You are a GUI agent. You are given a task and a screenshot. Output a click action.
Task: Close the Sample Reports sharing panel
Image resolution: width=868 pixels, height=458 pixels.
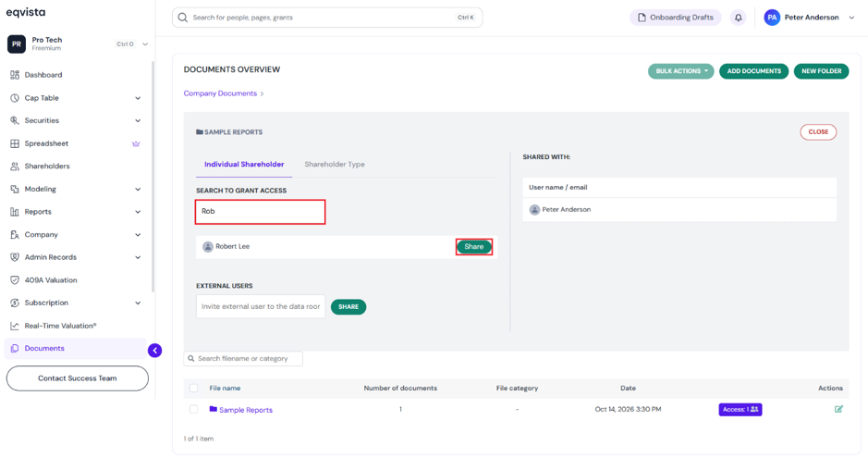click(x=818, y=131)
